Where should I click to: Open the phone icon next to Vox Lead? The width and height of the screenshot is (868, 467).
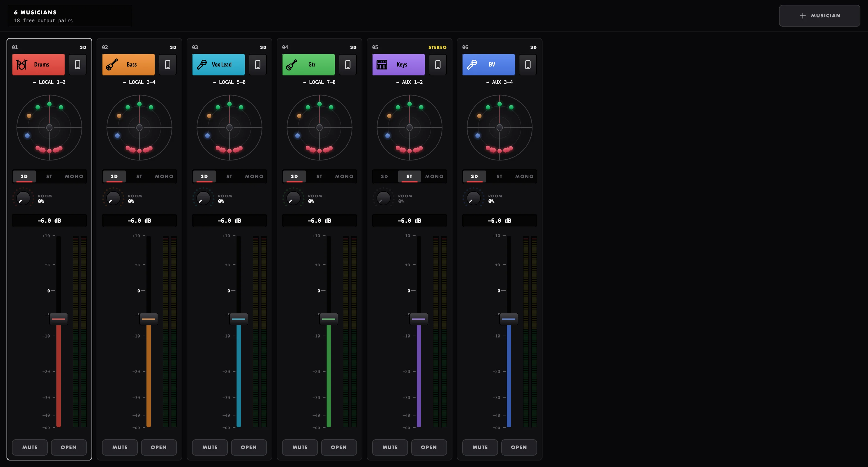click(258, 64)
